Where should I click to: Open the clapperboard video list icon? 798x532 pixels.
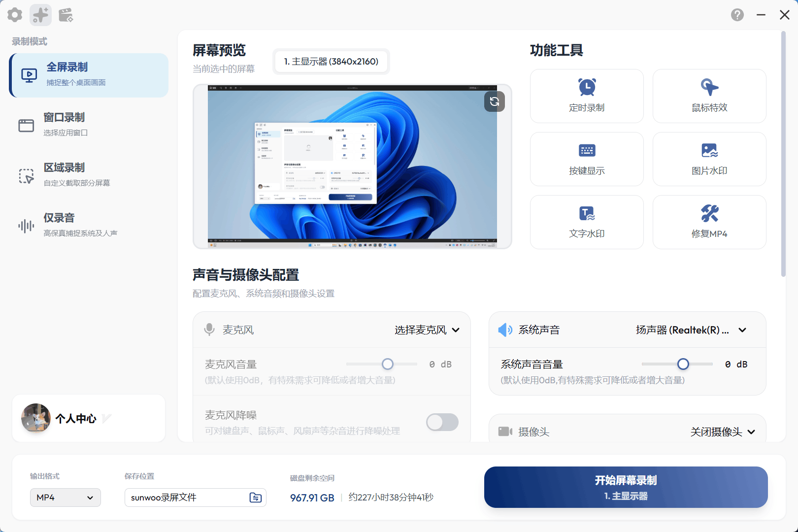[x=66, y=15]
